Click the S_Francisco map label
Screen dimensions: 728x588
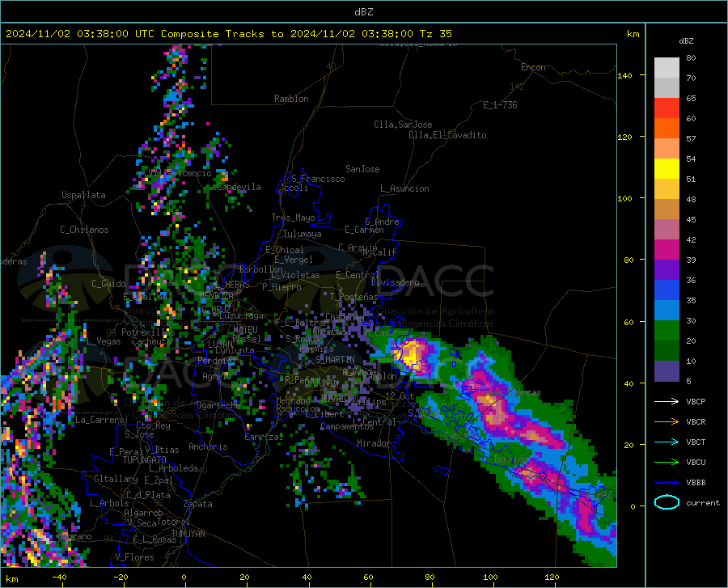click(318, 179)
